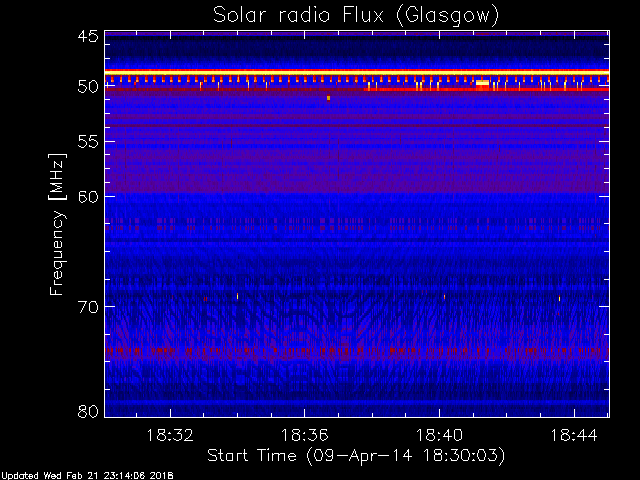Click the 80 frequency tick label
The image size is (640, 480).
pos(88,411)
